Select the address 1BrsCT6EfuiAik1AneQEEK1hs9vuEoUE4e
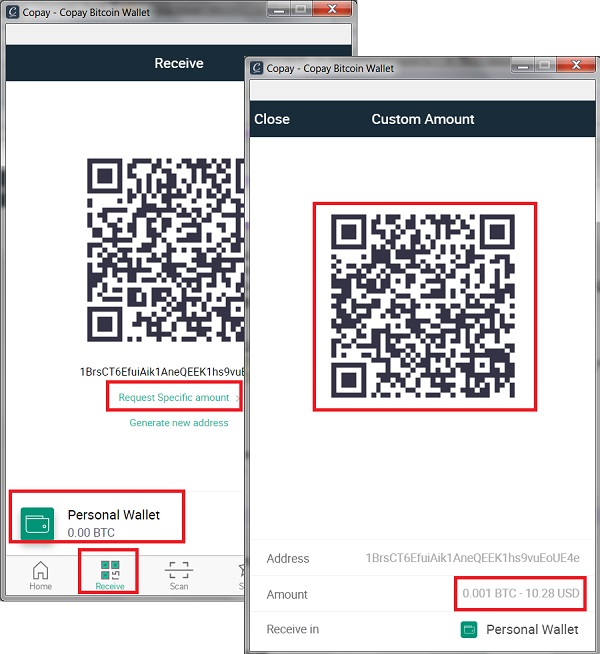 tap(472, 558)
